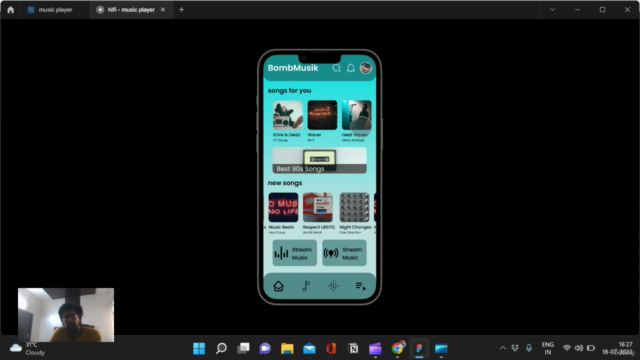Viewport: 640px width, 360px height.
Task: Open the blue app after Figma
Action: click(441, 348)
